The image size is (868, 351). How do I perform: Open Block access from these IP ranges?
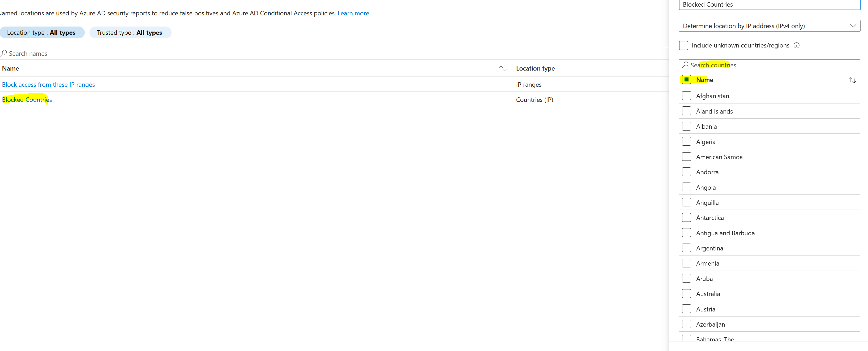tap(49, 84)
